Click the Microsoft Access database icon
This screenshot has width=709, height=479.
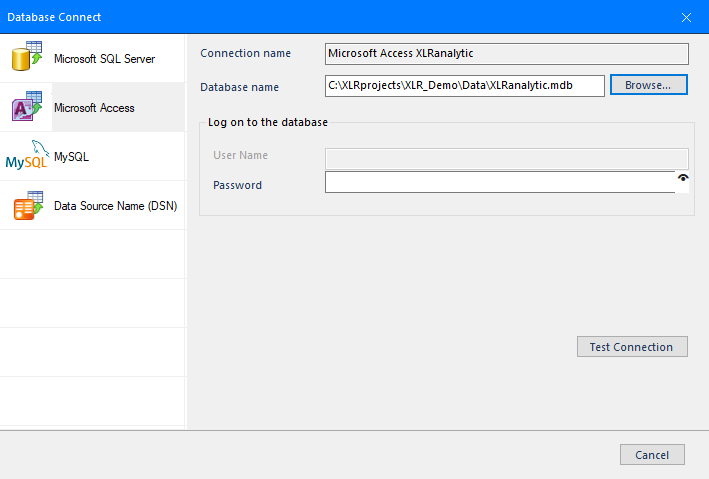point(27,107)
